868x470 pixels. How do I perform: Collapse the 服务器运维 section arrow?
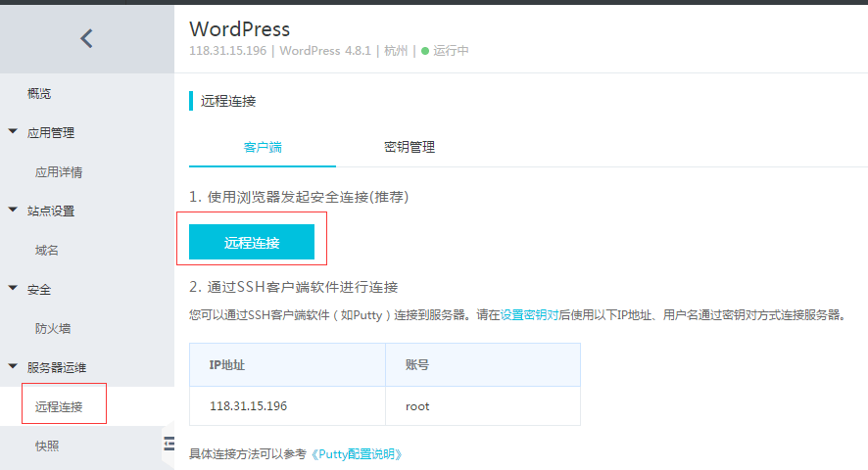[13, 366]
